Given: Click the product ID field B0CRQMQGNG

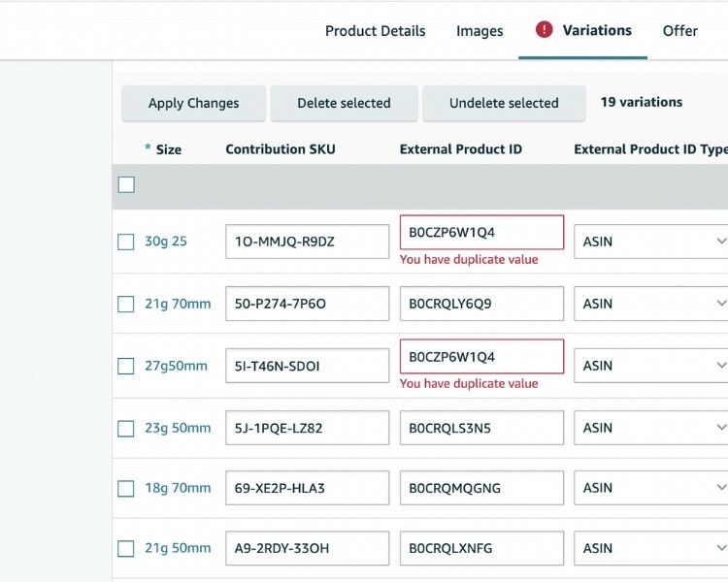Looking at the screenshot, I should tap(481, 488).
